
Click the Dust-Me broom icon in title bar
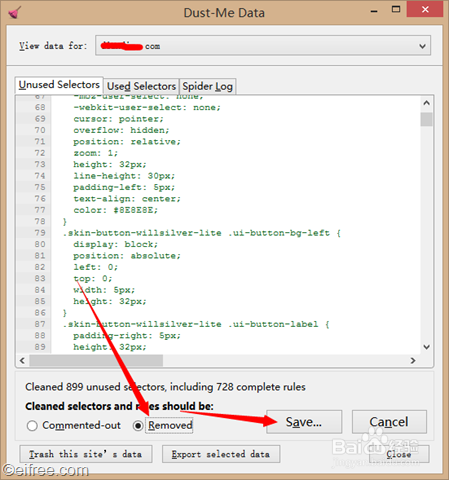coord(15,13)
